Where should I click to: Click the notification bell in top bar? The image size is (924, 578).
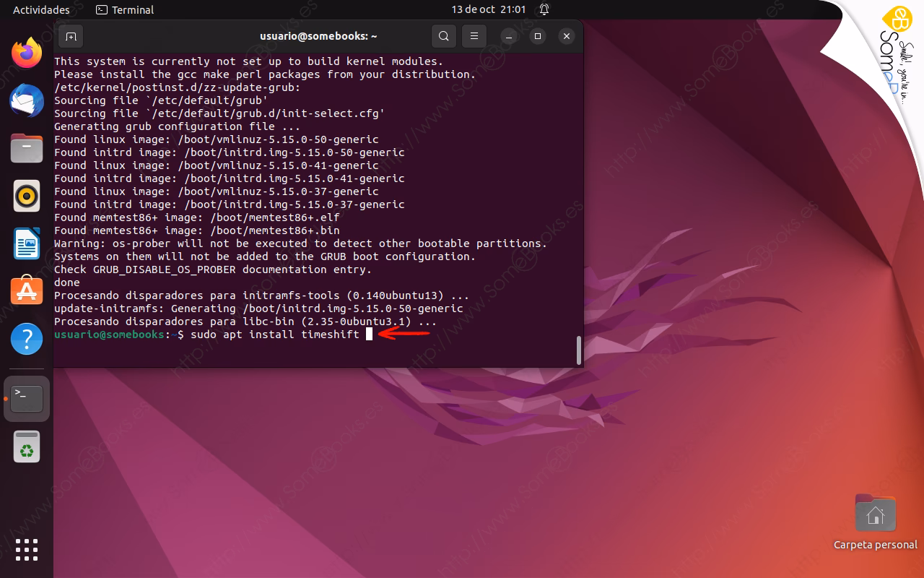click(x=544, y=9)
